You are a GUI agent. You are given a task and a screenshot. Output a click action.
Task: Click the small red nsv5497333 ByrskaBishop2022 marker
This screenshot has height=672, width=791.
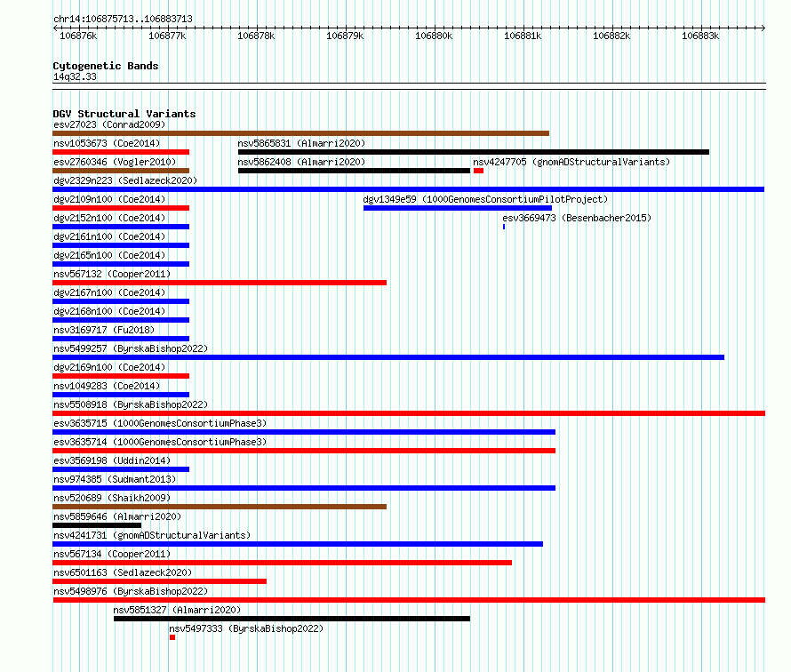(172, 637)
